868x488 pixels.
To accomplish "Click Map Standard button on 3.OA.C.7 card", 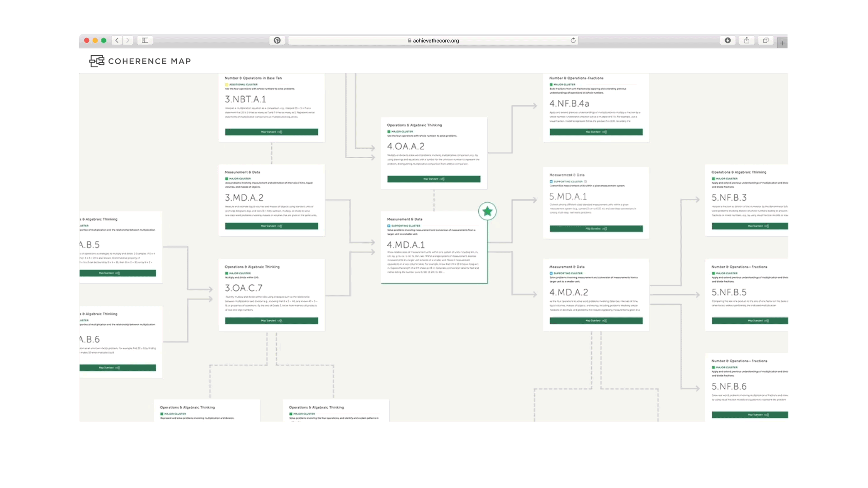I will 272,321.
